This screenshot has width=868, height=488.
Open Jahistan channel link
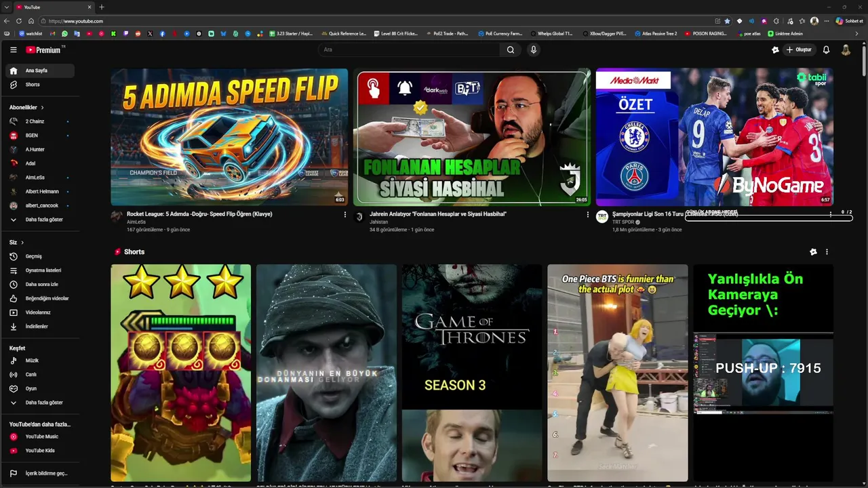click(379, 222)
